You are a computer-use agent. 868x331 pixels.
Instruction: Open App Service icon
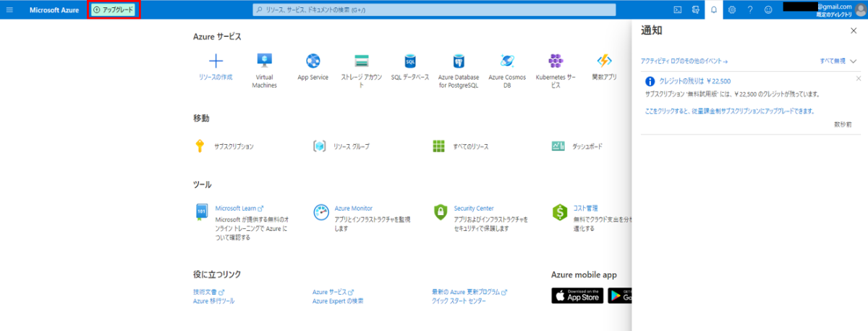pos(313,61)
